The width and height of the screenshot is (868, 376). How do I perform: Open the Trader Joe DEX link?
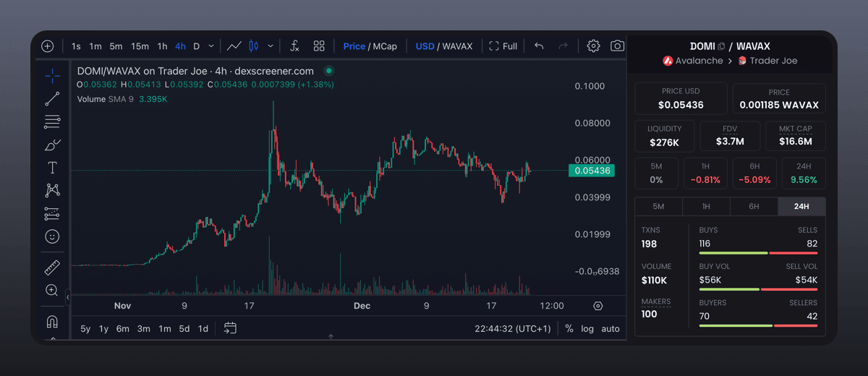click(x=767, y=61)
